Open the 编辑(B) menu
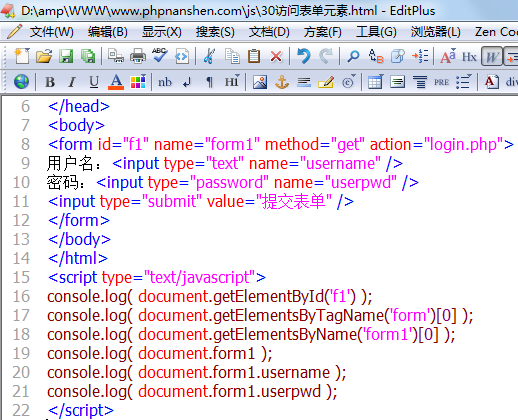The image size is (518, 420). pos(108,32)
